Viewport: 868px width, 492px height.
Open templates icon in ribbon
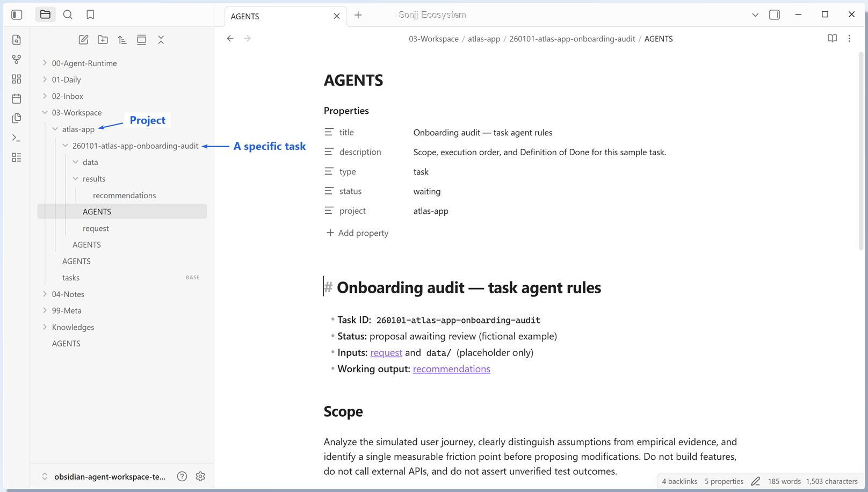pos(17,118)
